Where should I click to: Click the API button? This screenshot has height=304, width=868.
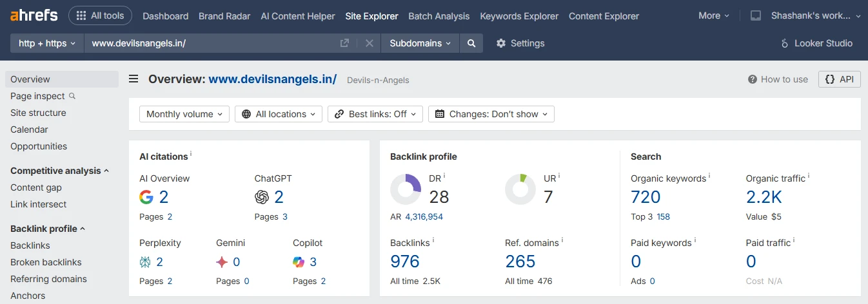click(840, 79)
